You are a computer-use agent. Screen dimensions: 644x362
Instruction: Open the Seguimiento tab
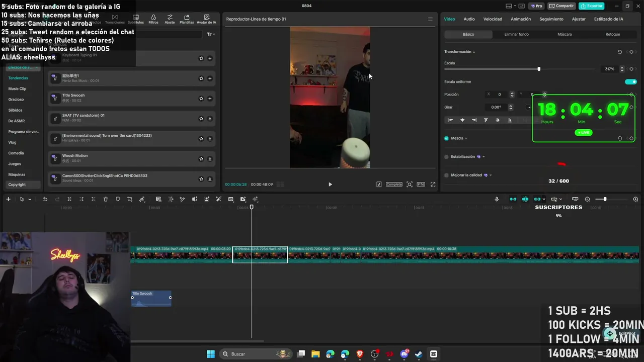click(551, 19)
